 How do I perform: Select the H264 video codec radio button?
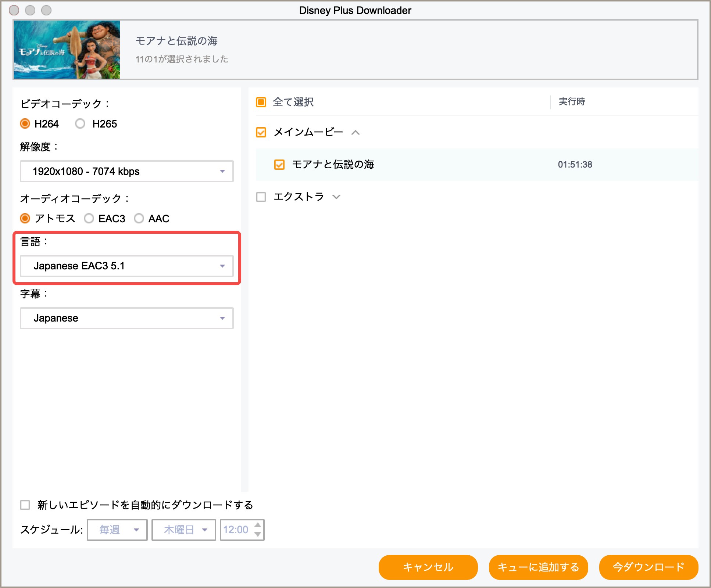point(25,124)
